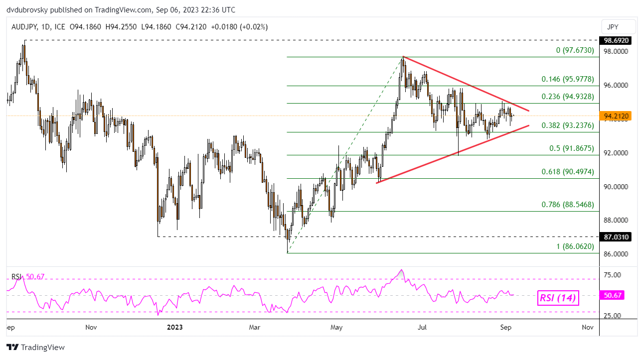Click the 25.00 RSI axis label
644x358 pixels.
pyautogui.click(x=613, y=316)
